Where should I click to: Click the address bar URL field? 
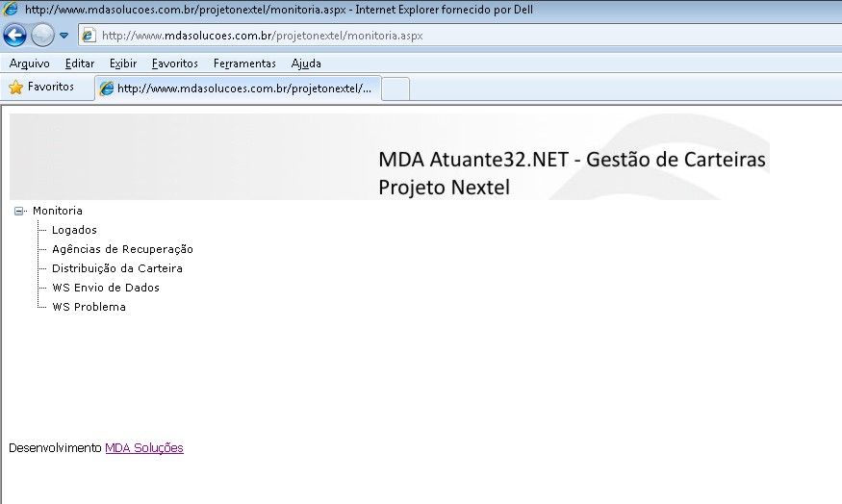460,36
